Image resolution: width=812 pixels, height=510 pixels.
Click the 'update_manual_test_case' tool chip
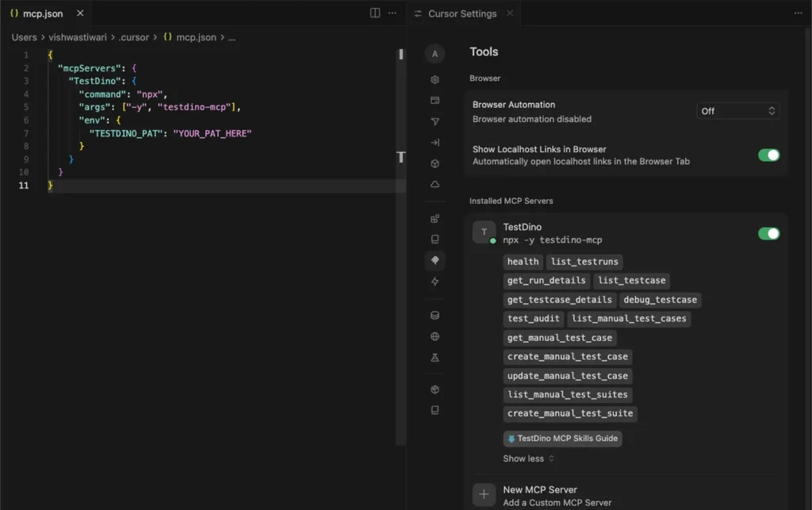pos(567,375)
